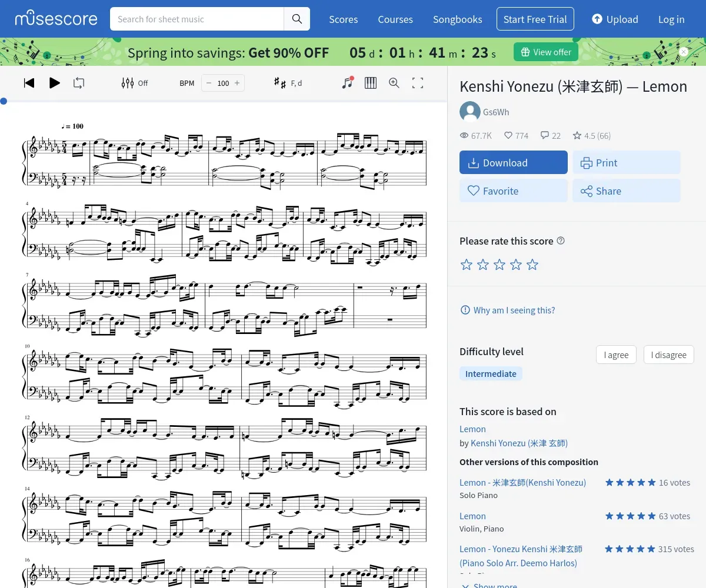Click Start Free Trial
The height and width of the screenshot is (588, 706).
[535, 19]
